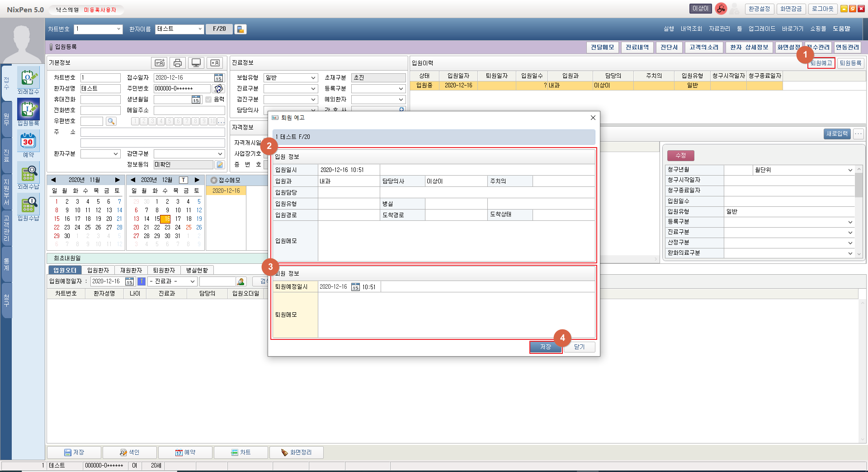The height and width of the screenshot is (472, 868).
Task: Click the magnifier icon next to 우편번호
Action: click(x=111, y=121)
